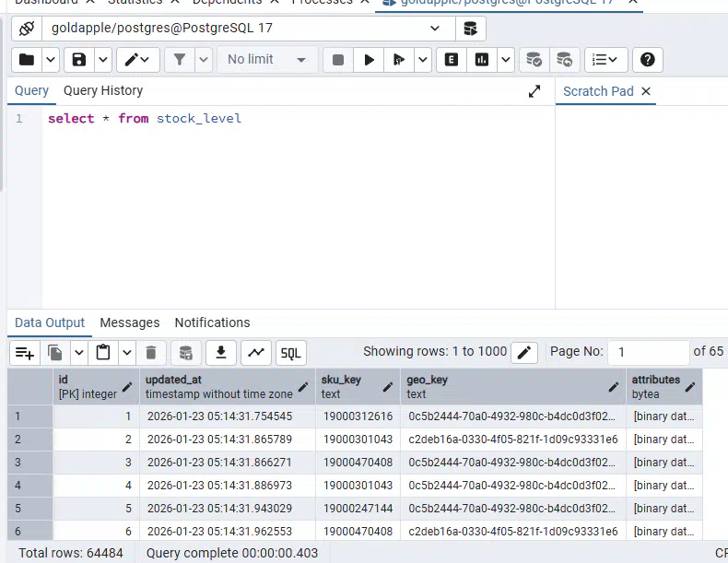This screenshot has height=563, width=728.
Task: Open query tool help icon
Action: coord(648,60)
